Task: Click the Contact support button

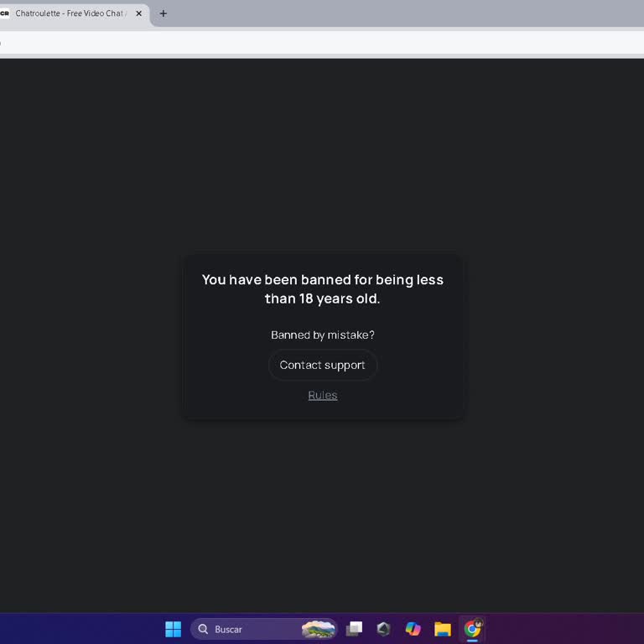Action: click(x=322, y=365)
